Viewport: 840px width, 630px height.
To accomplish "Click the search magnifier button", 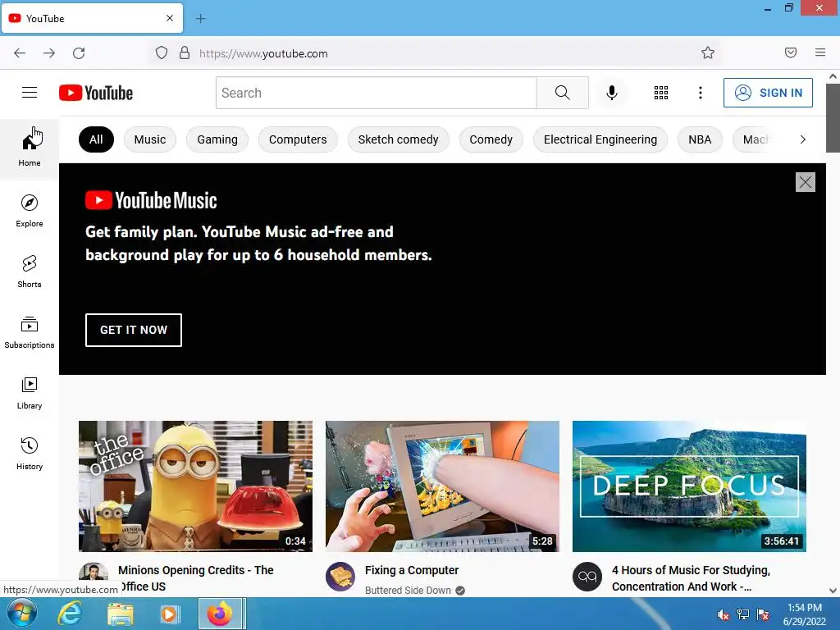I will point(563,93).
